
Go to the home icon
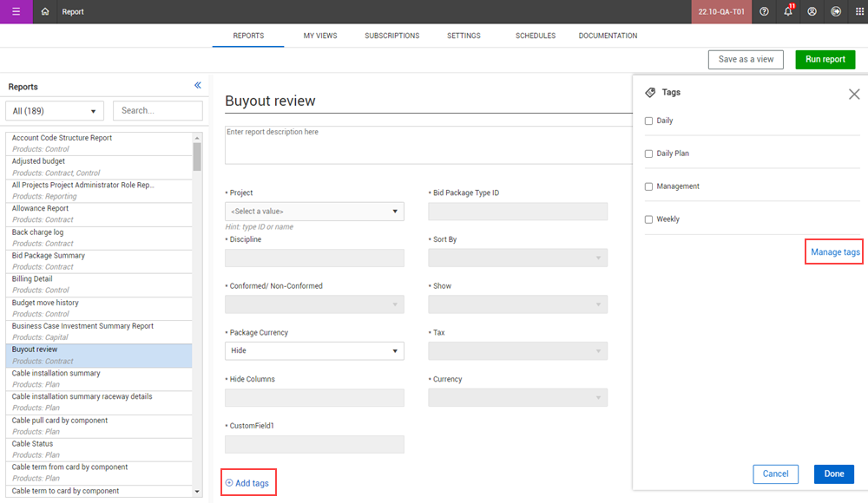[x=45, y=11]
